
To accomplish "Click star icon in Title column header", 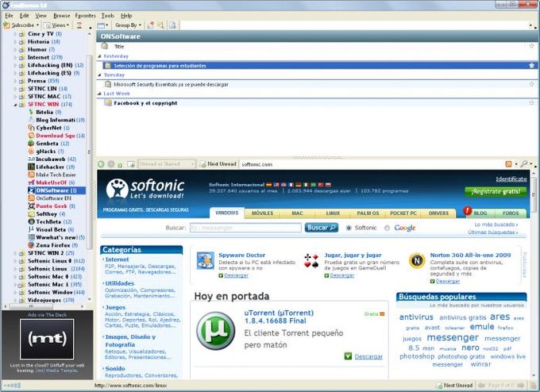I will click(531, 46).
